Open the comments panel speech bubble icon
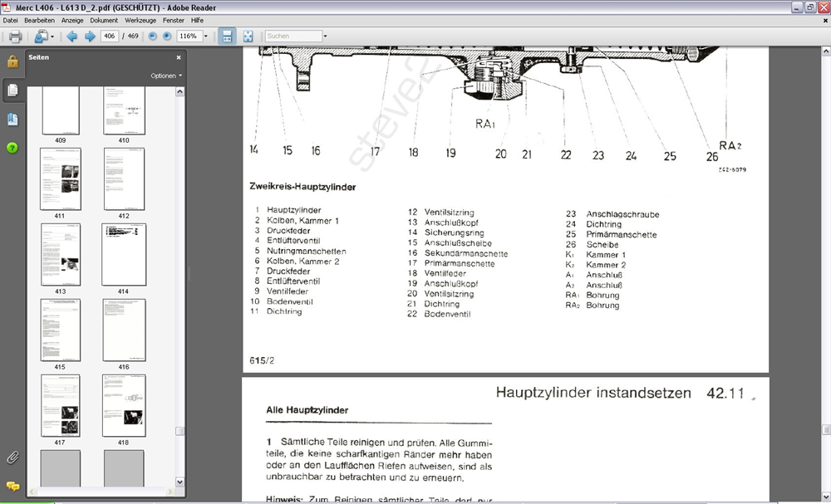Viewport: 831px width, 504px height. [12, 486]
